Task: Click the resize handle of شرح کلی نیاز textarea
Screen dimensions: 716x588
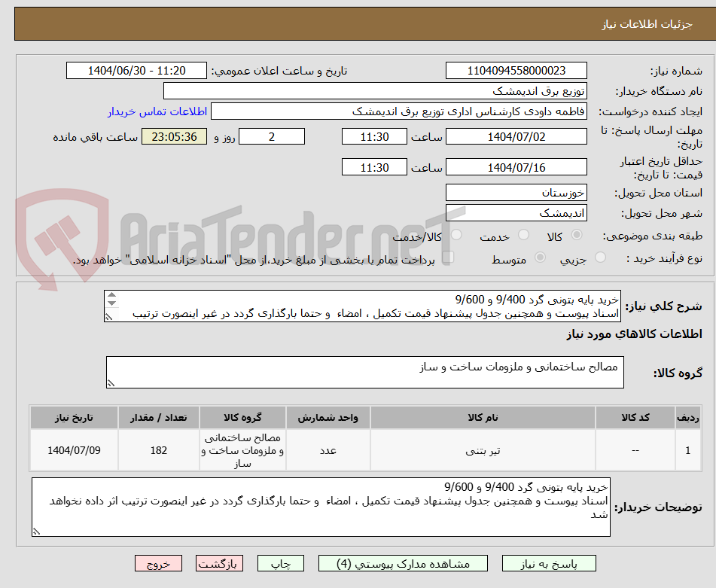Action: click(108, 316)
